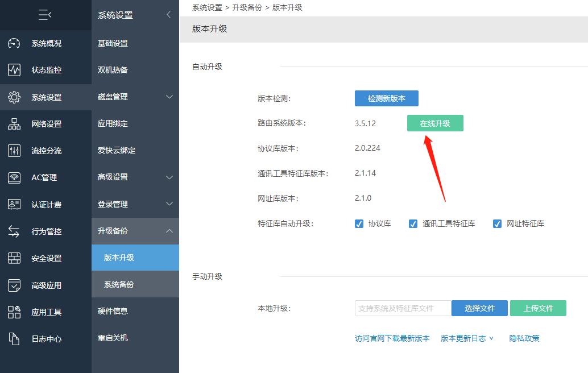Screen dimensions: 588x373
Task: Select the 认证计费 authentication billing icon
Action: coord(14,204)
